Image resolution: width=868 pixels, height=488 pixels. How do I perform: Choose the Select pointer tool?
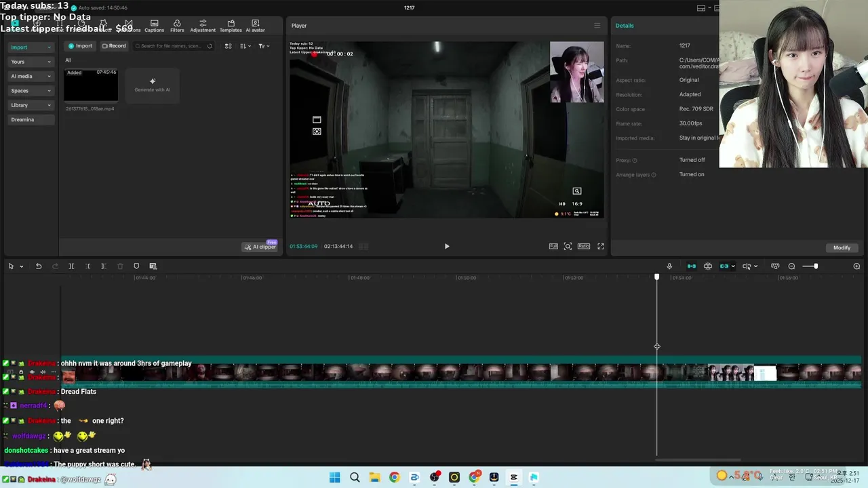click(11, 266)
